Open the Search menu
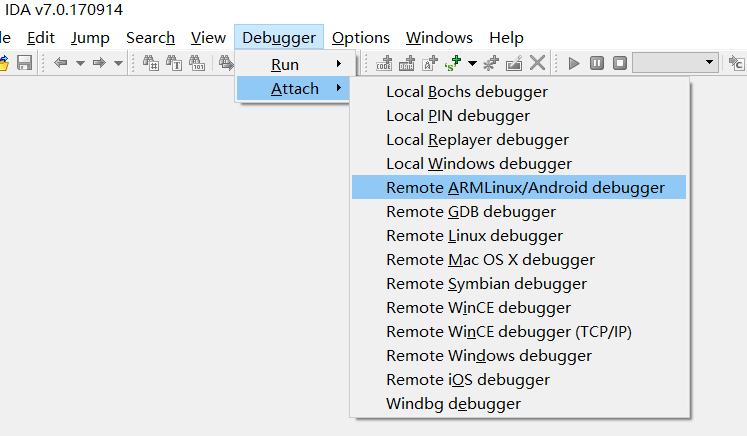The height and width of the screenshot is (436, 747). pos(150,38)
